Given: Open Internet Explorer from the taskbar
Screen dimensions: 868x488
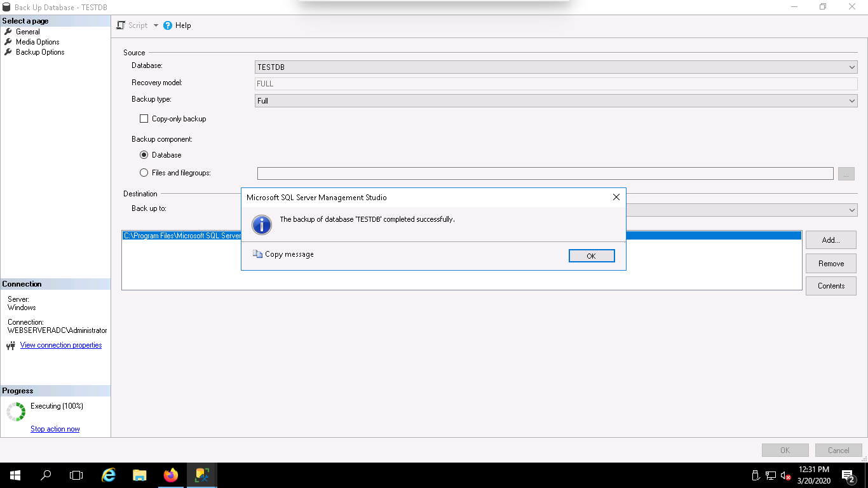Looking at the screenshot, I should pyautogui.click(x=109, y=475).
